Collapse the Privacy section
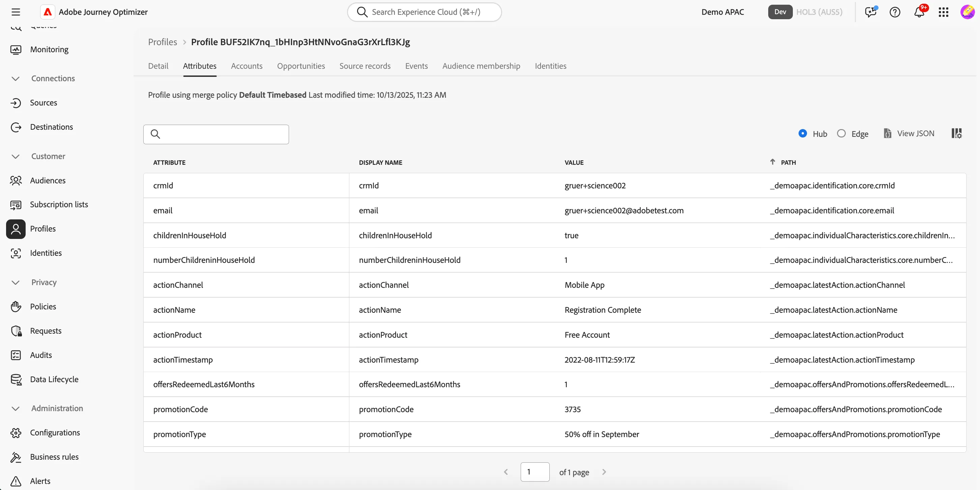The width and height of the screenshot is (980, 490). (16, 282)
